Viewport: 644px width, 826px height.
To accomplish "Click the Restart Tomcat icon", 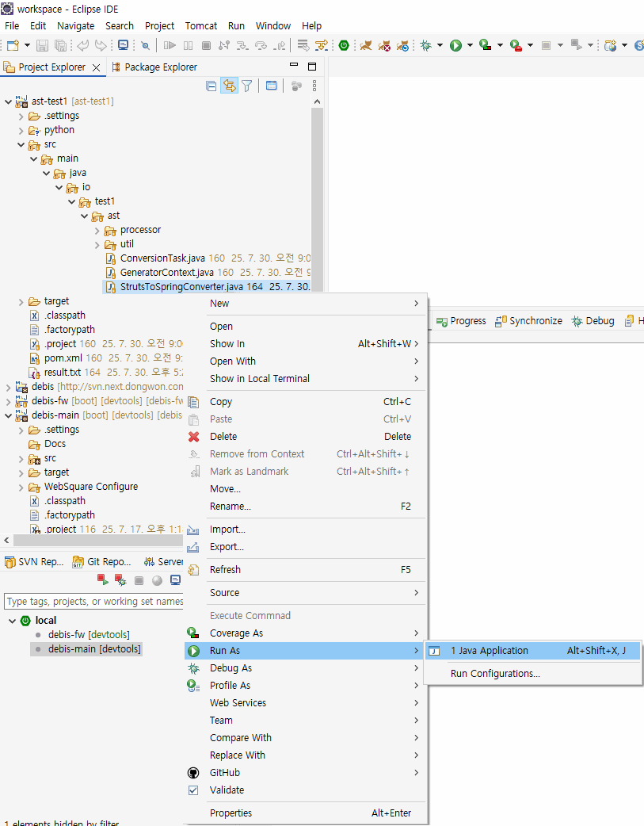I will (x=403, y=45).
